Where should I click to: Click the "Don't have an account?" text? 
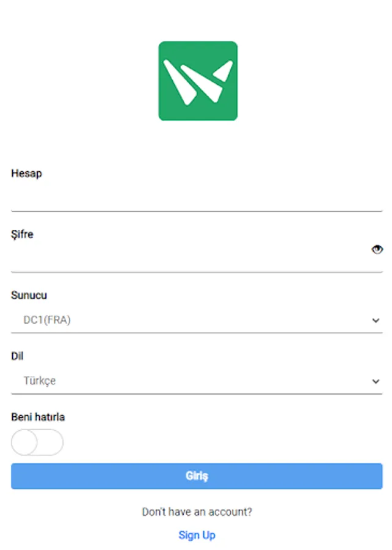tap(197, 512)
